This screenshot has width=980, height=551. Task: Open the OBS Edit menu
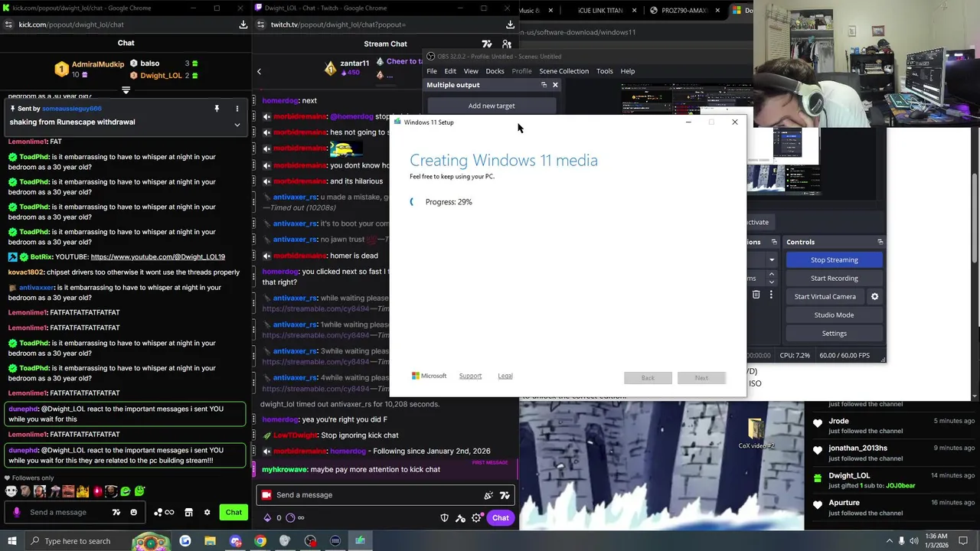(450, 71)
